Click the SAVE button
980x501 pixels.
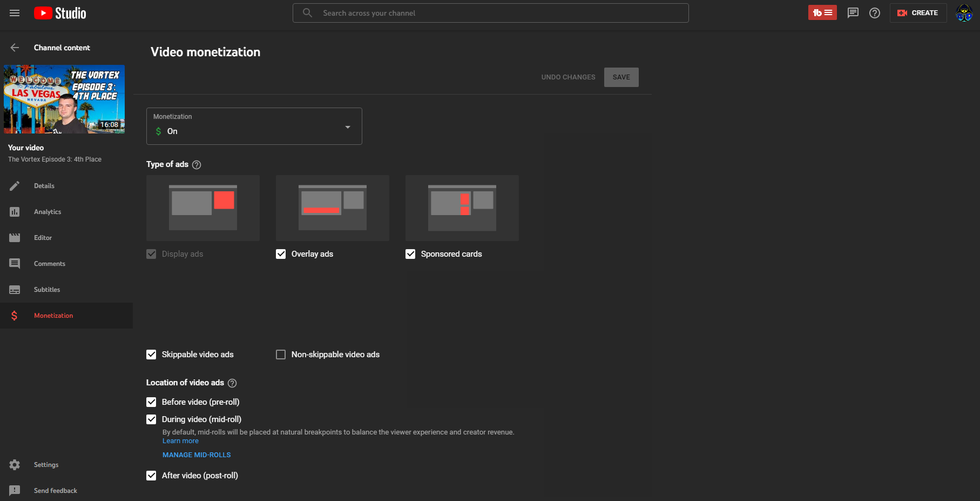[x=621, y=77]
